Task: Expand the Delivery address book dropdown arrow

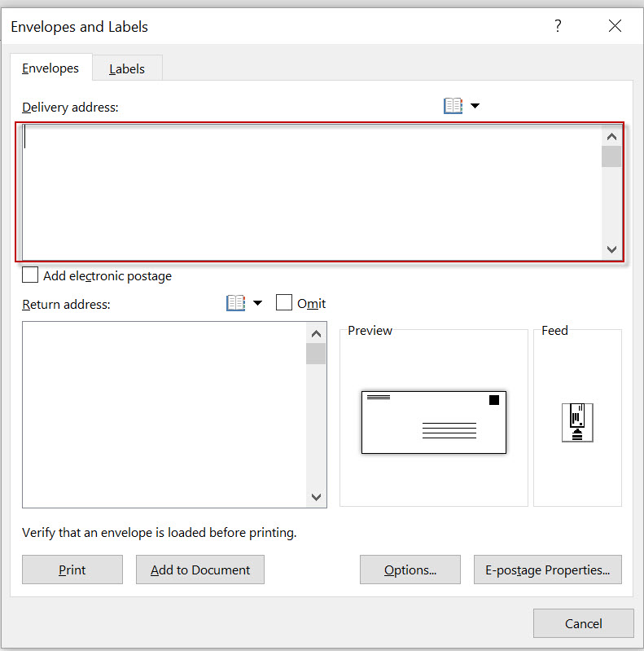Action: [x=475, y=106]
